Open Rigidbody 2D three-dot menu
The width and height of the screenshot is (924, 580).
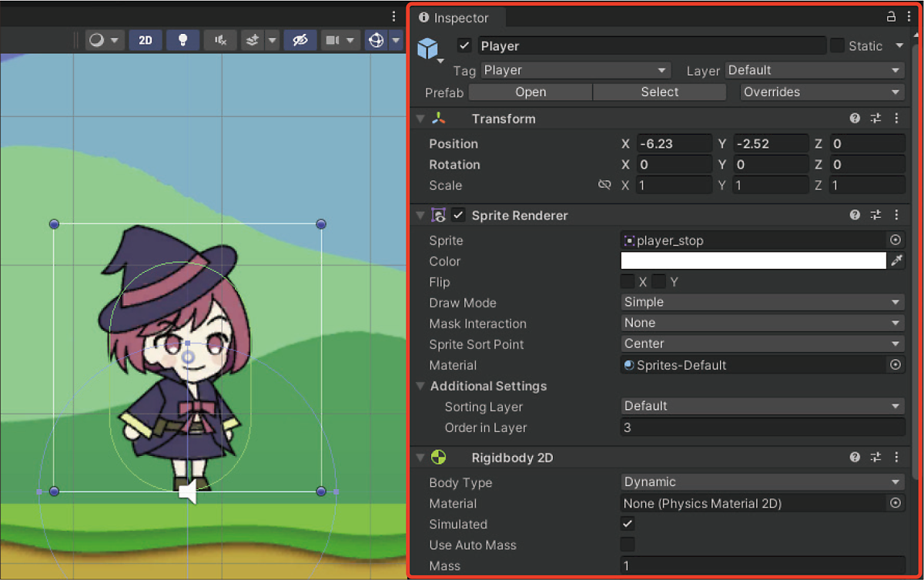pyautogui.click(x=896, y=458)
